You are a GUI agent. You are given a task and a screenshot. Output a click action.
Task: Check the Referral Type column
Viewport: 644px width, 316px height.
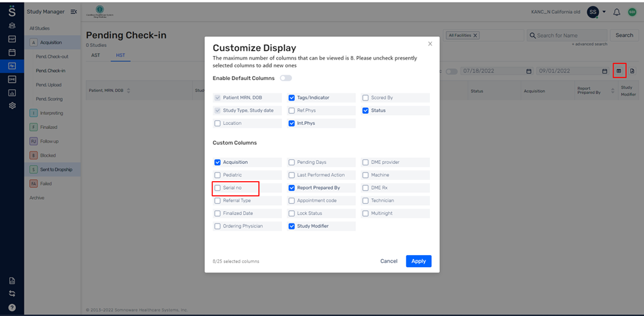(218, 201)
